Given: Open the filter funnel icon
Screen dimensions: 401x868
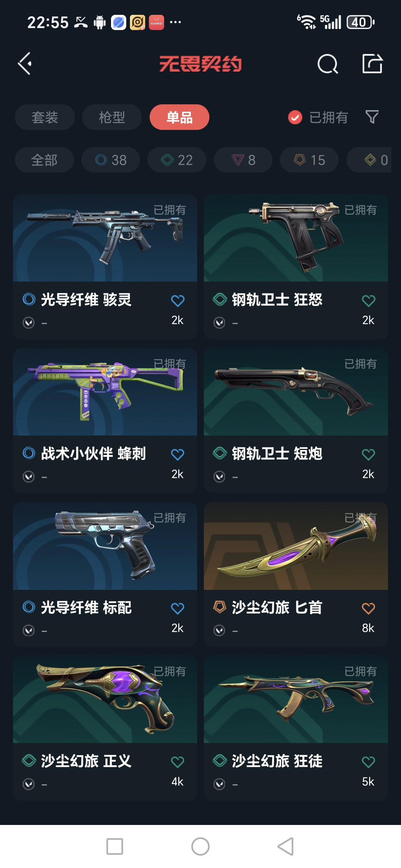Looking at the screenshot, I should click(x=372, y=117).
